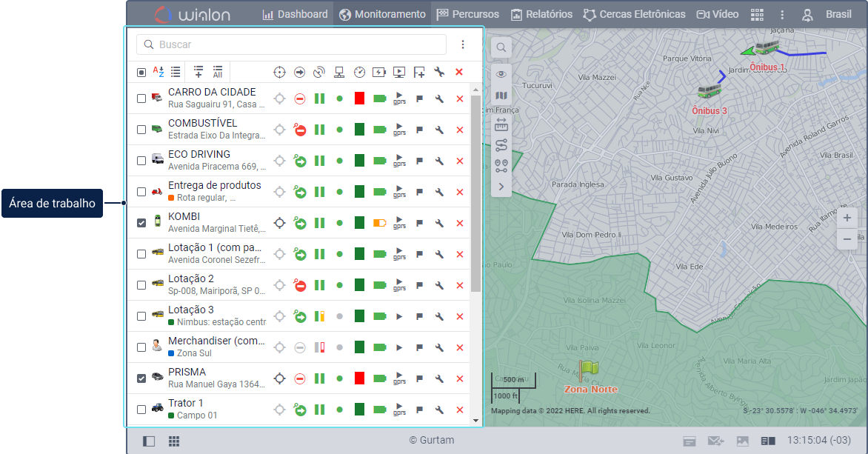Click wrench properties icon for KOMBI

click(439, 223)
